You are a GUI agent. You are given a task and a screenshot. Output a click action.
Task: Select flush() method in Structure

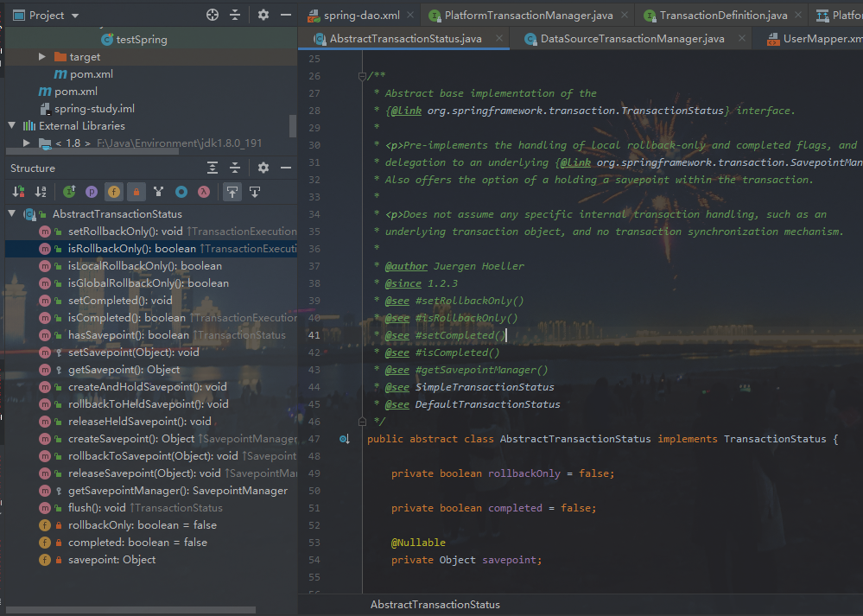[x=97, y=507]
